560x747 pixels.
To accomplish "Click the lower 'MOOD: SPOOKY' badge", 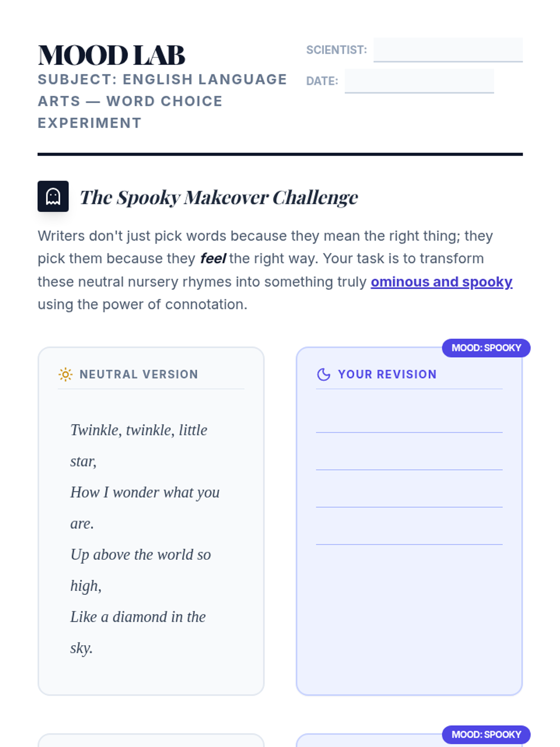I will [486, 734].
